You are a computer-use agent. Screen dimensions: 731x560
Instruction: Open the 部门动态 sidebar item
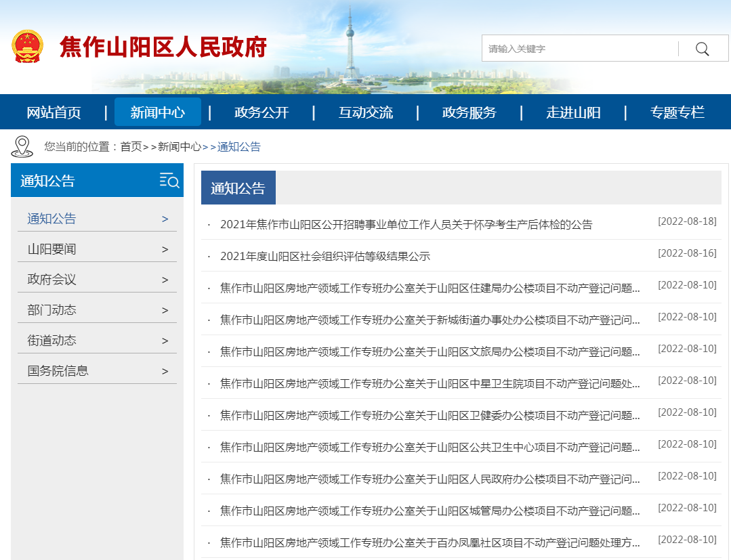pos(52,310)
